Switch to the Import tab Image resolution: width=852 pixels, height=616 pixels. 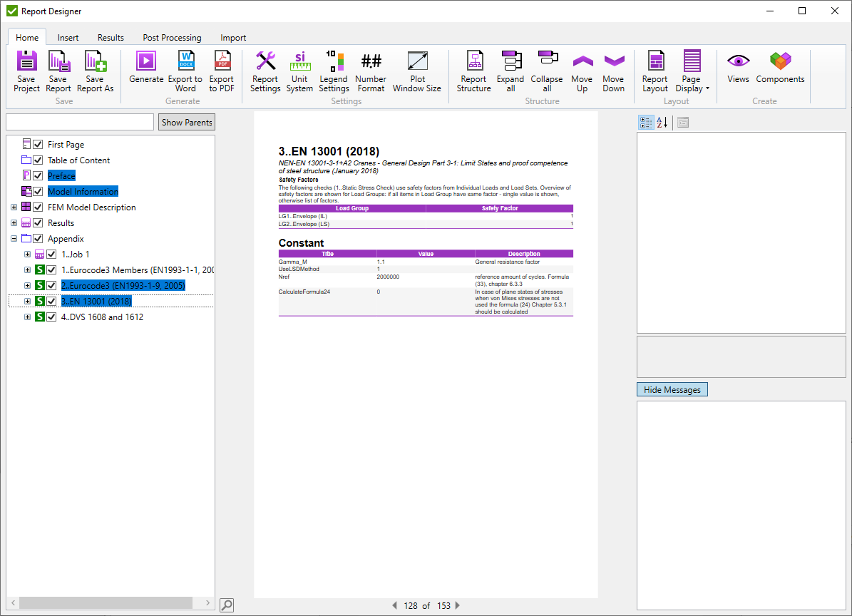(233, 38)
